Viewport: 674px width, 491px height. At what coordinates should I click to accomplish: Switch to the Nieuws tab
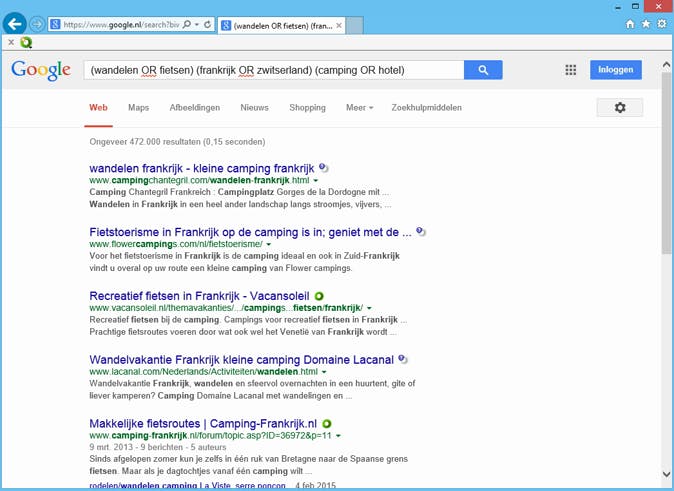pyautogui.click(x=254, y=107)
